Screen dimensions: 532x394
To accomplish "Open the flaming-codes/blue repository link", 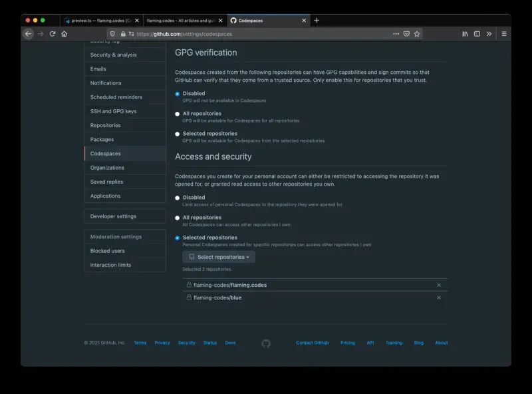I will coord(217,297).
